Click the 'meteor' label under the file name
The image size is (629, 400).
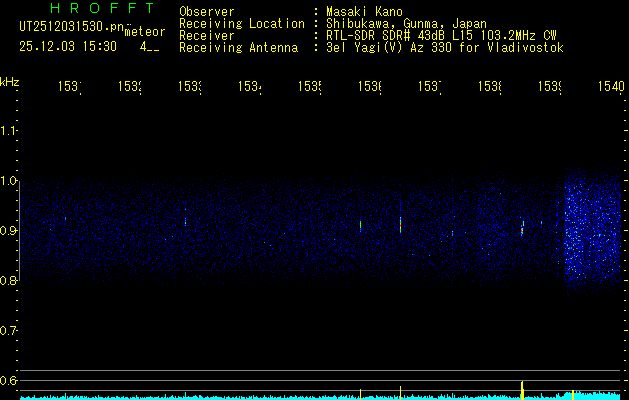pyautogui.click(x=144, y=32)
